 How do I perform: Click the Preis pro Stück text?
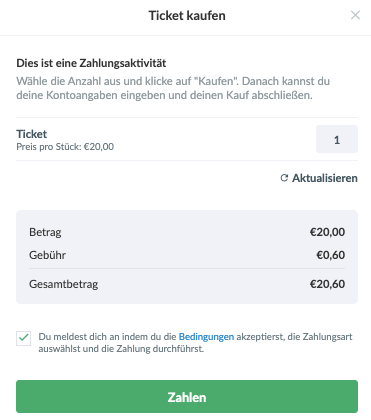pos(65,147)
